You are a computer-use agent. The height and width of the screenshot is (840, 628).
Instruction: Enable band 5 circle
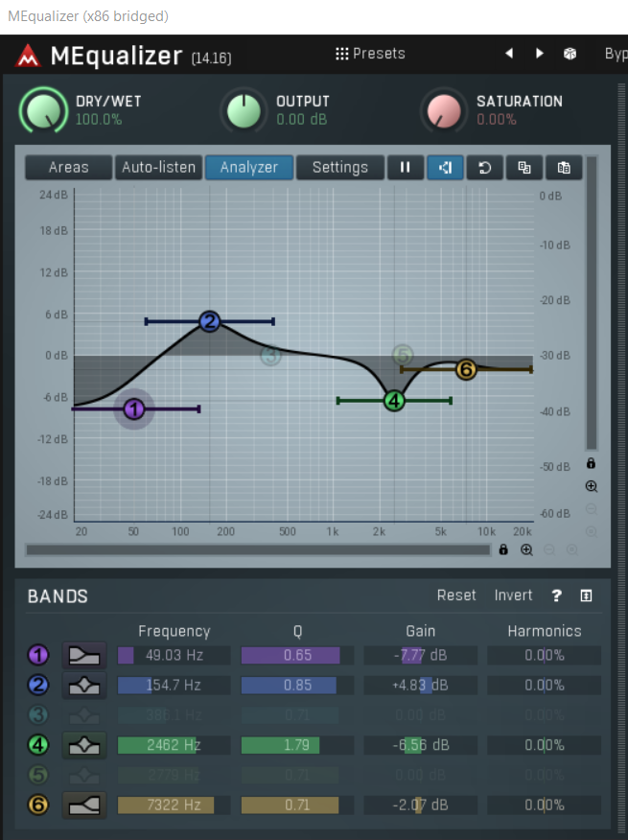click(x=38, y=775)
